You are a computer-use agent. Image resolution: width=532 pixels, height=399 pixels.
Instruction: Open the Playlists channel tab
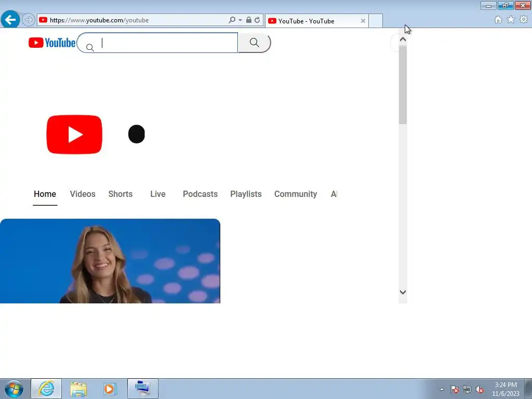pyautogui.click(x=246, y=194)
